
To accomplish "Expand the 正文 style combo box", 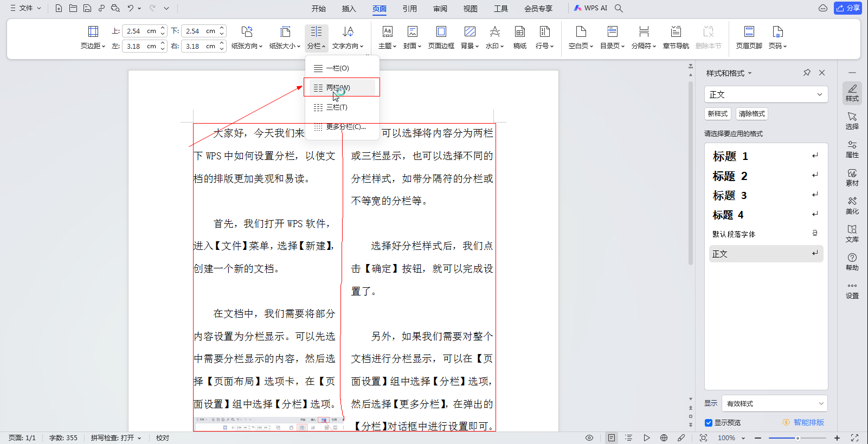I will click(x=820, y=94).
